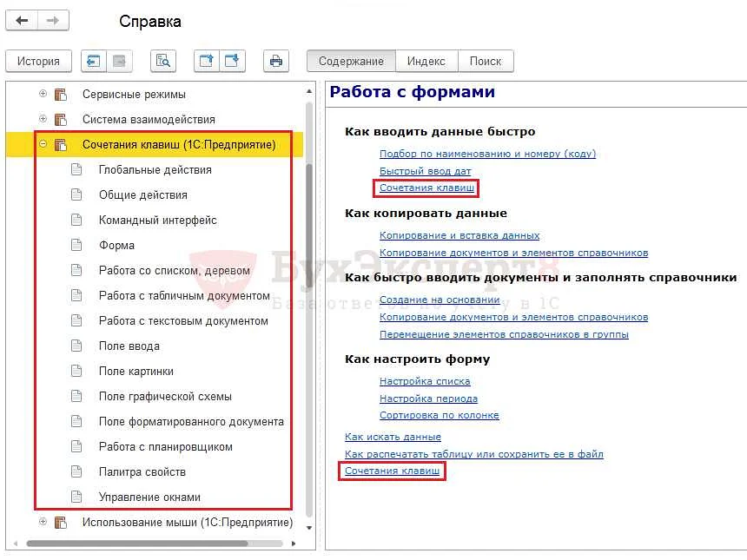
Task: Open Работа с табличным документом topic
Action: [184, 296]
